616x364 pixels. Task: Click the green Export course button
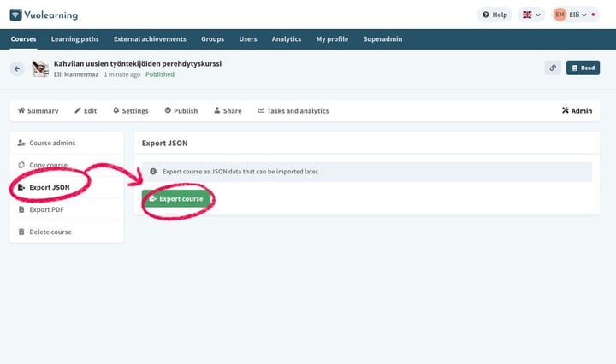(x=176, y=199)
